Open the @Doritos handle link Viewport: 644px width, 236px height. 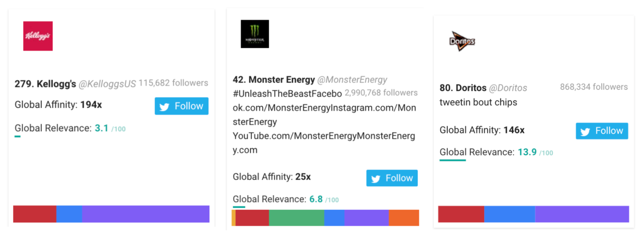pos(508,88)
